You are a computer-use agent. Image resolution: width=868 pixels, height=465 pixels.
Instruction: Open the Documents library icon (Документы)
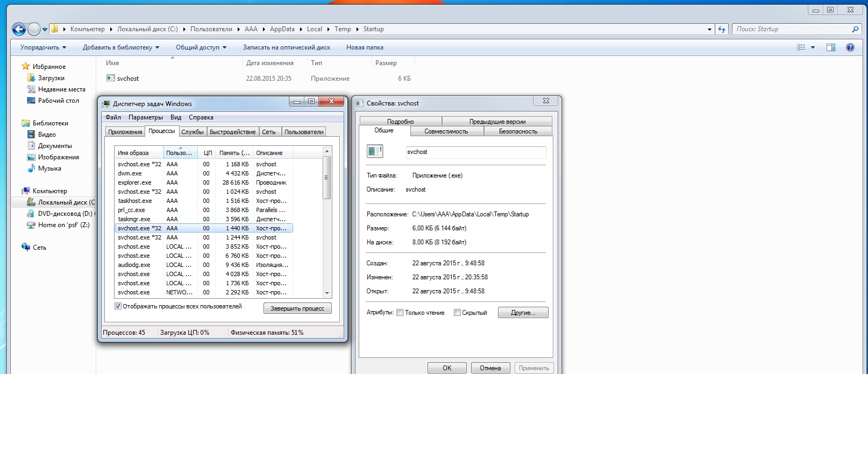(x=31, y=145)
